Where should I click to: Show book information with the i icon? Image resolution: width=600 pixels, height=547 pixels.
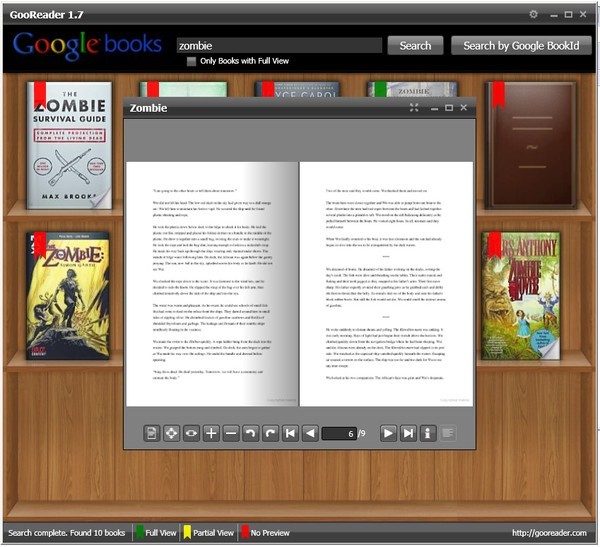point(428,433)
